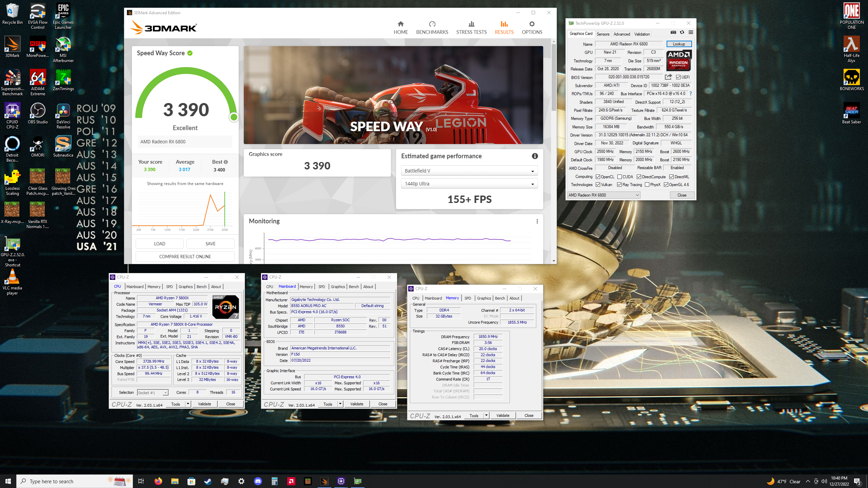Open Firefox from the taskbar
This screenshot has height=488, width=868.
click(158, 481)
